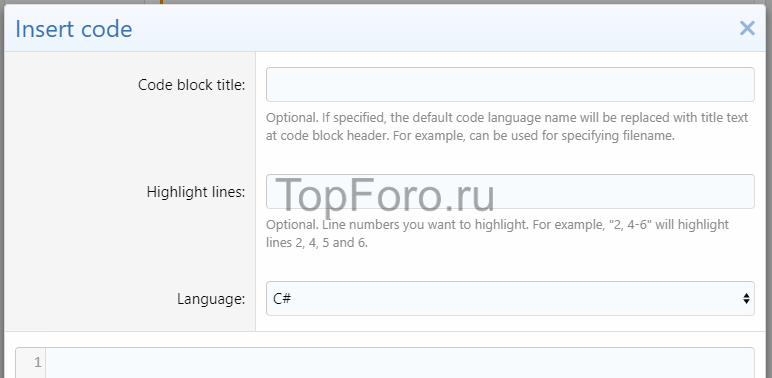Click the hint text about specifying filename

[507, 126]
